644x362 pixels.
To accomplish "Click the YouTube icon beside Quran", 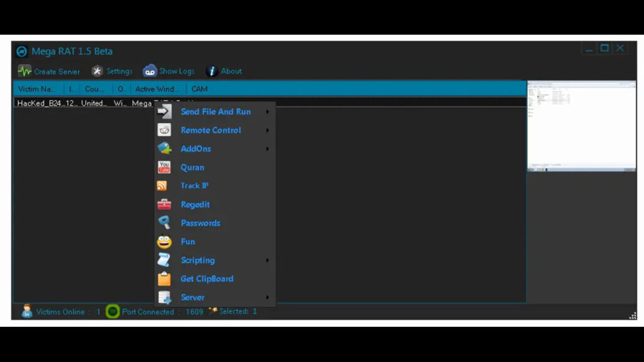I will coord(164,167).
